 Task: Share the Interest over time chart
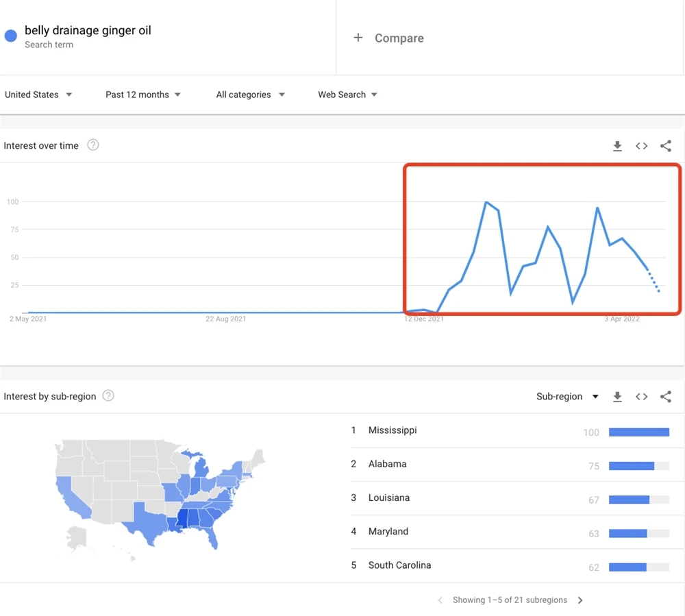pyautogui.click(x=665, y=146)
